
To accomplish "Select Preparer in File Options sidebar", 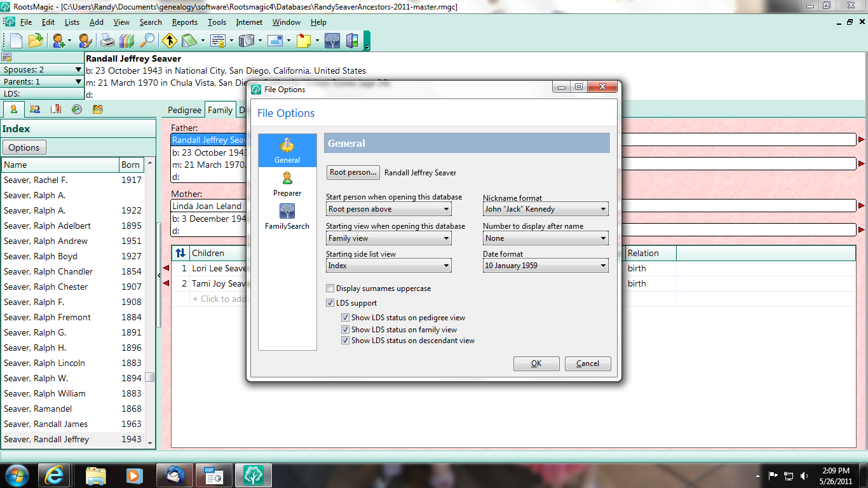I will click(287, 184).
